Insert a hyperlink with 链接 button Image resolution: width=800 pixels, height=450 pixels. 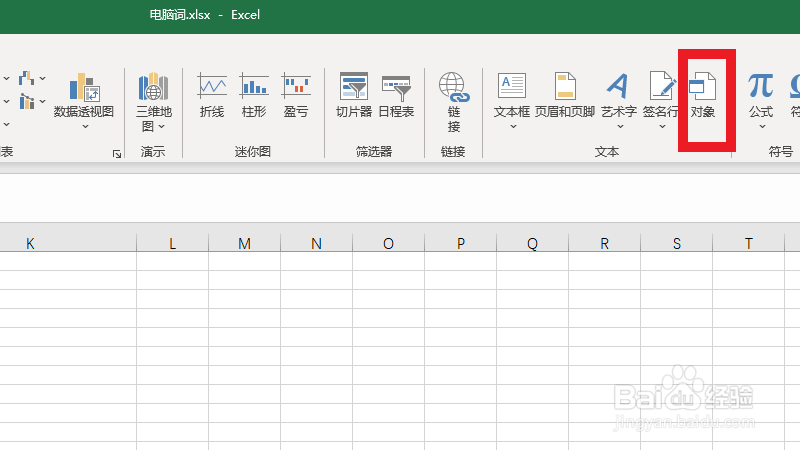(454, 102)
